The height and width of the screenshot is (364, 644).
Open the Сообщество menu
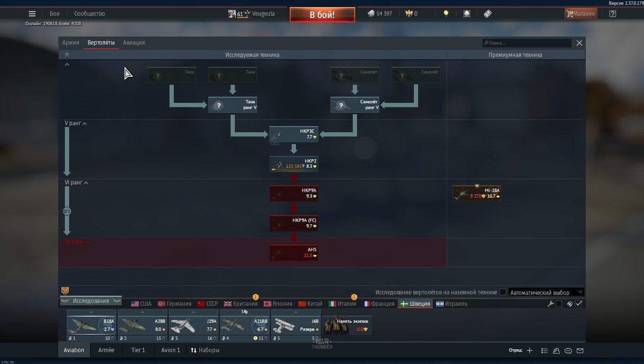(x=89, y=14)
